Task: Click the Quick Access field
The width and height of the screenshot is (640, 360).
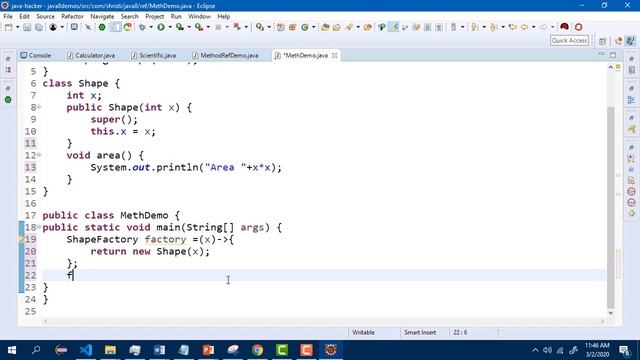Action: pos(569,40)
